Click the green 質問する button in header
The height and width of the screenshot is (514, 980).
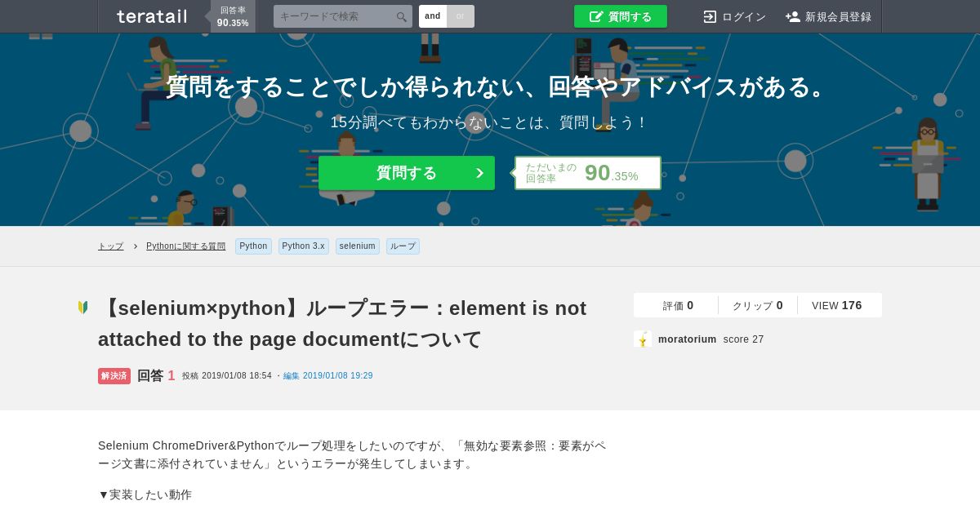coord(621,16)
